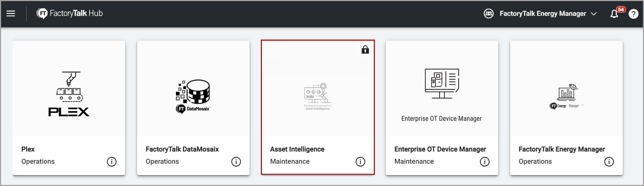This screenshot has height=186, width=644.
Task: Show info for FactoryTalk DataMosaix card
Action: point(236,162)
